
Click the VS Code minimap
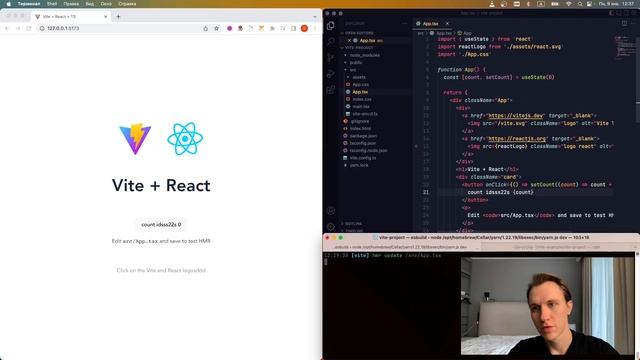tap(624, 47)
